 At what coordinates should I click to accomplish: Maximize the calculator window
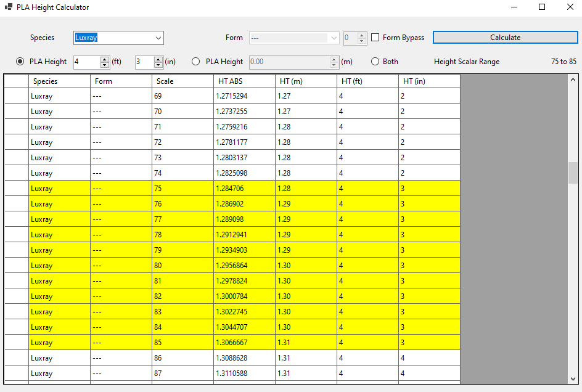(x=542, y=7)
